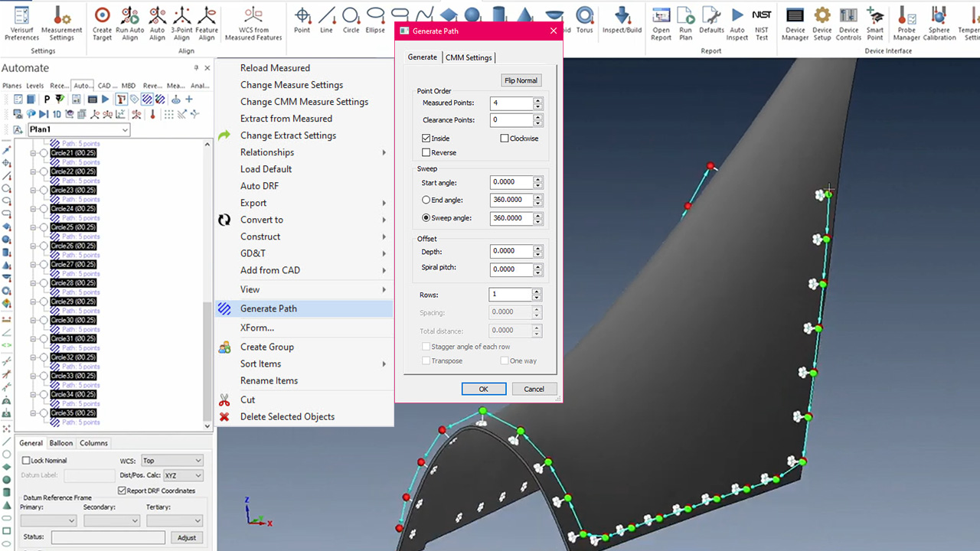The image size is (980, 551).
Task: Open the WCS Top dropdown
Action: point(172,461)
